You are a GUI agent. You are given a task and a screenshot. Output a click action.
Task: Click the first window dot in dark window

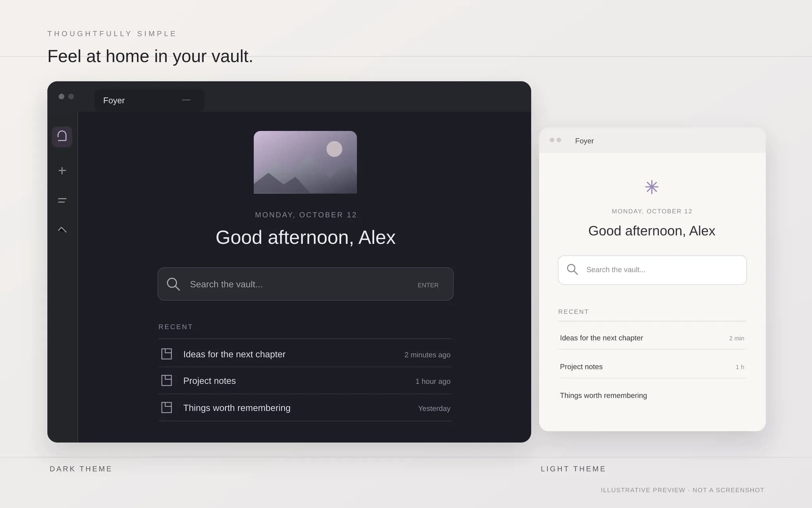[x=61, y=96]
